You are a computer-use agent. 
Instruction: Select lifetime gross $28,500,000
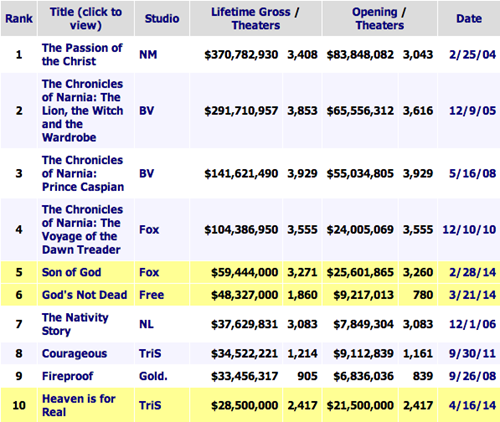245,405
